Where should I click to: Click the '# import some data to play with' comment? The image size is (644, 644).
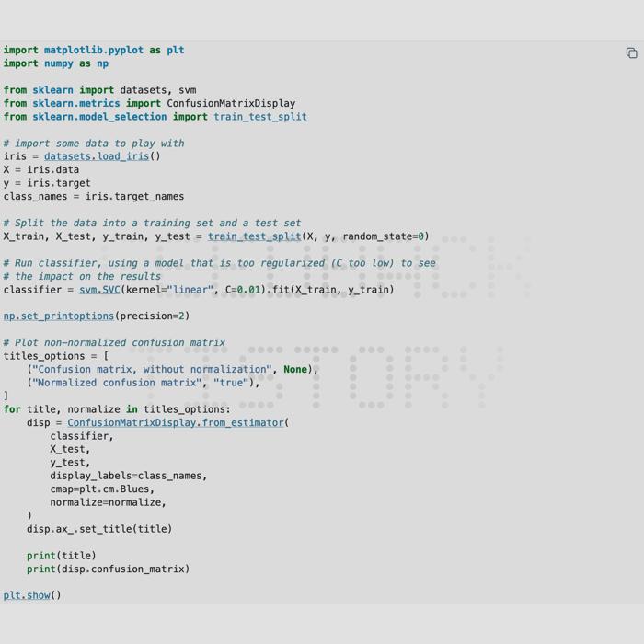tap(94, 144)
